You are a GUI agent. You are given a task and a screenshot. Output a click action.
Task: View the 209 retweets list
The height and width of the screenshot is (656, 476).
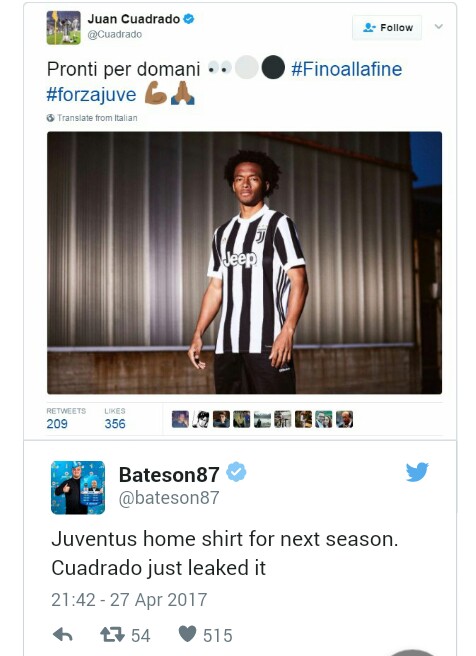tap(66, 418)
